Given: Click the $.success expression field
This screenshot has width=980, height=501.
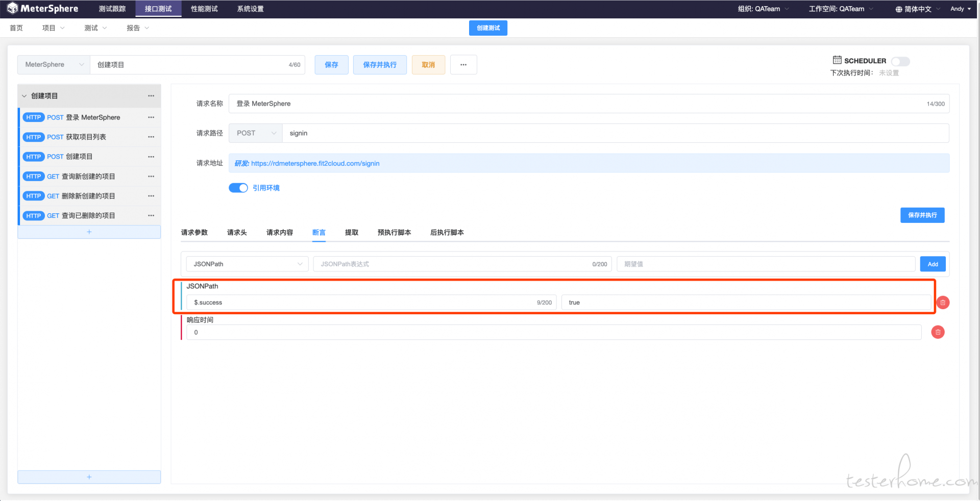Looking at the screenshot, I should 372,303.
